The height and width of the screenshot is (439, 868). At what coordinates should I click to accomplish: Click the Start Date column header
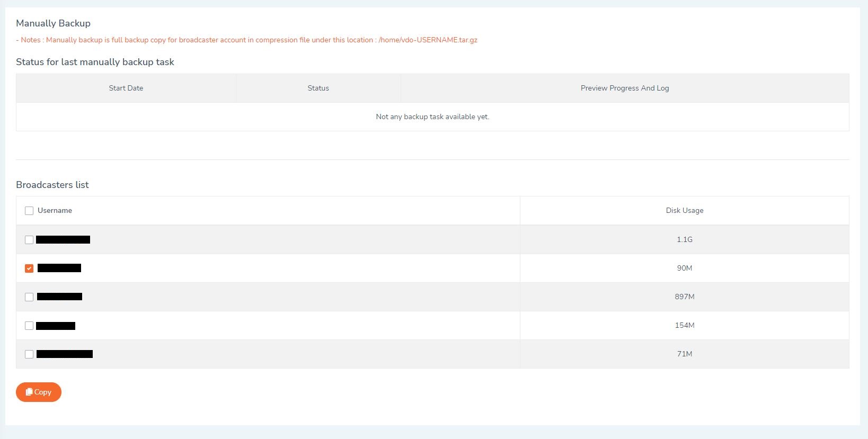pos(126,88)
